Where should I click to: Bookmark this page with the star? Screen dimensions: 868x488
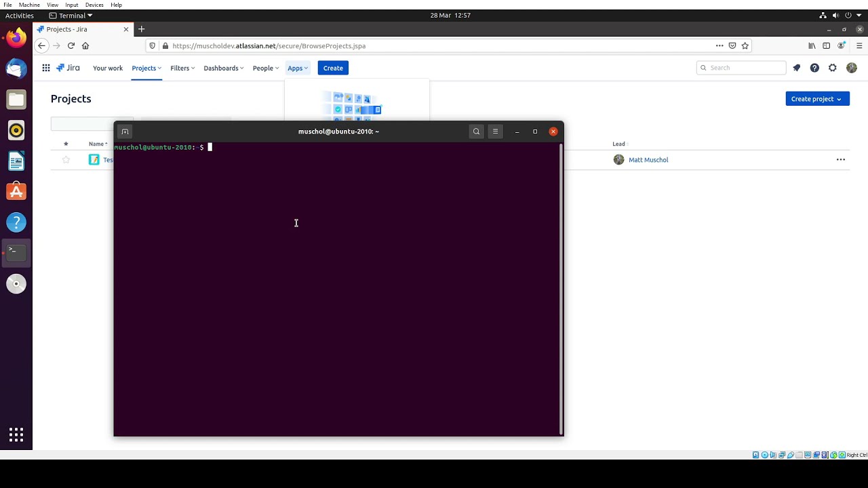coord(745,45)
